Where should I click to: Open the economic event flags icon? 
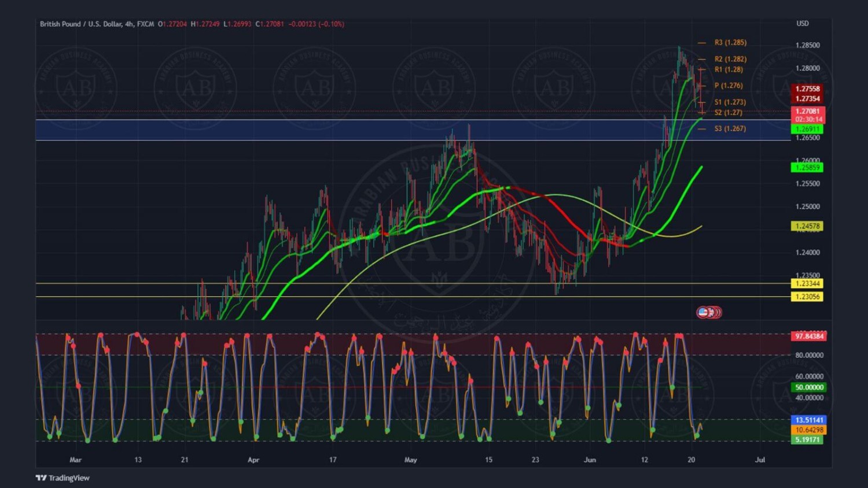click(709, 312)
